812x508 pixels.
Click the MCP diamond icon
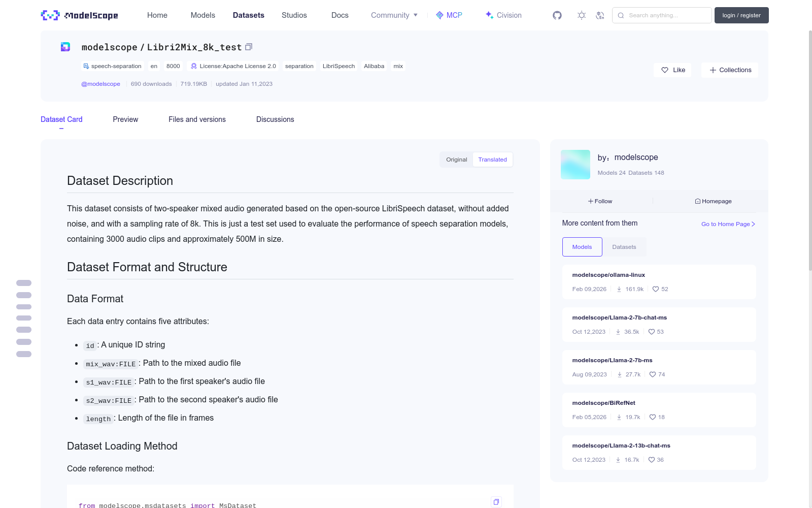439,15
